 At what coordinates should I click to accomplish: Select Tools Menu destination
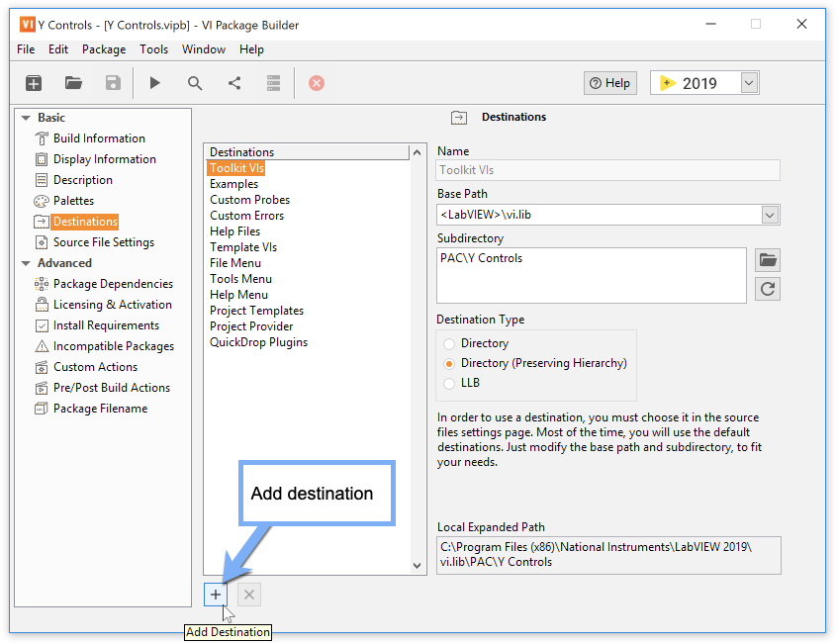tap(240, 279)
